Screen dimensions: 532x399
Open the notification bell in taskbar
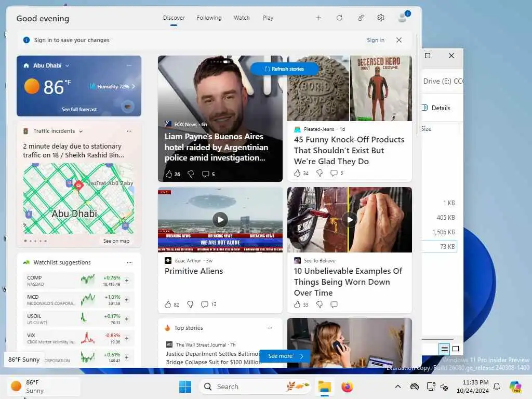[x=497, y=387]
